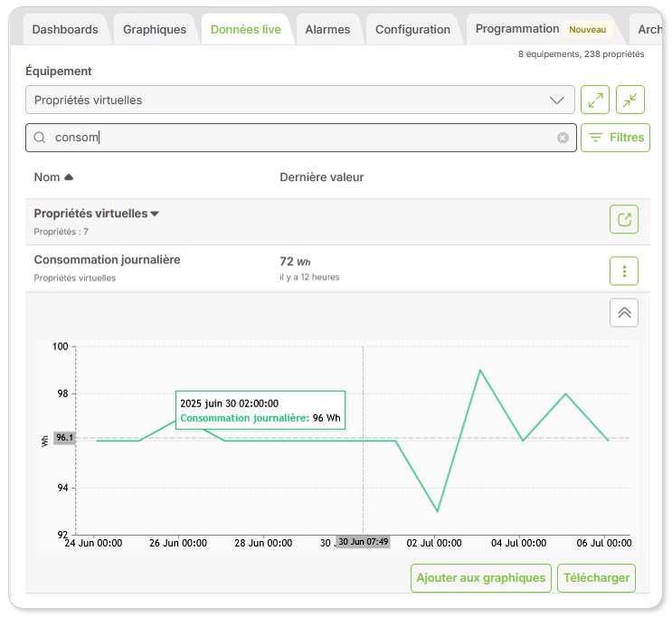Open the Alarmes tab

click(x=327, y=29)
